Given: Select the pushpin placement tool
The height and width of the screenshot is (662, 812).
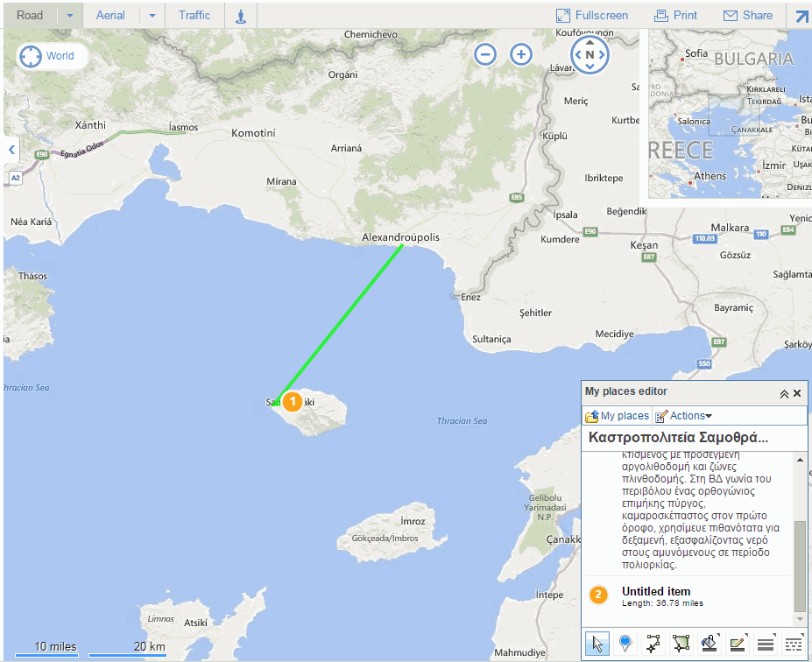Looking at the screenshot, I should [x=625, y=644].
